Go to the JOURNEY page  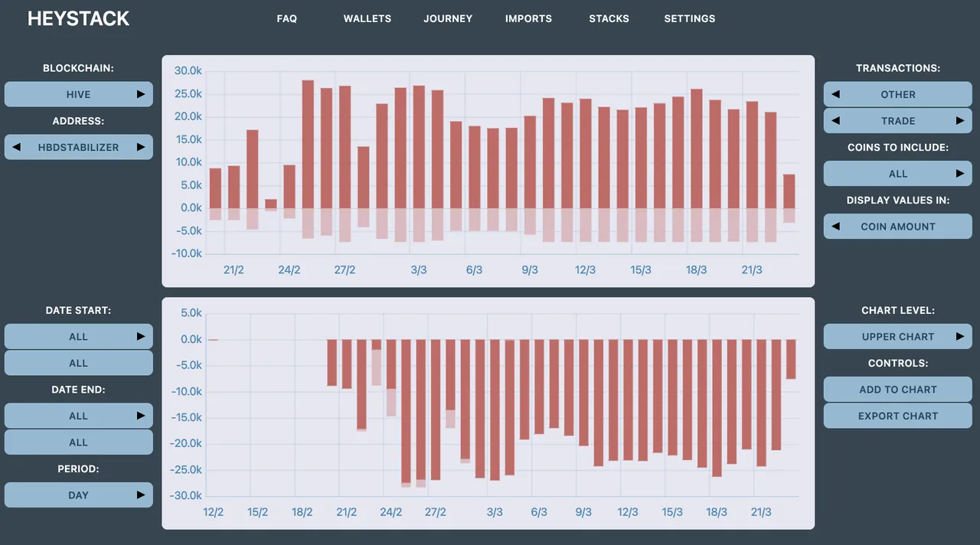[x=448, y=18]
